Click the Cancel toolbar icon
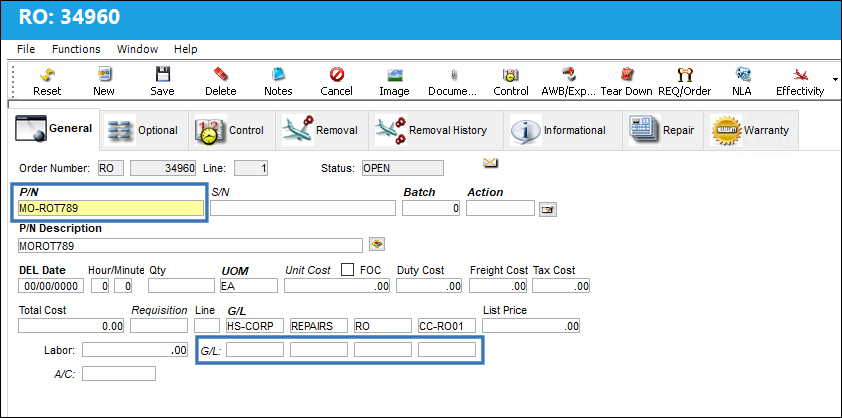 (x=337, y=74)
